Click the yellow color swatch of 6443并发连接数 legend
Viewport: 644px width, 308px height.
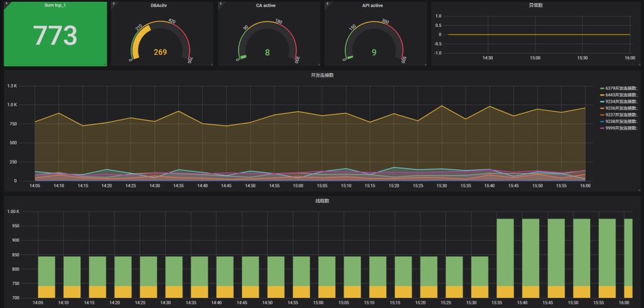(602, 95)
